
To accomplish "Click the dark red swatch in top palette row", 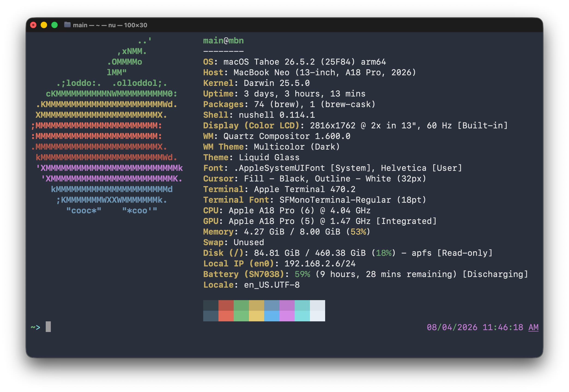I will click(x=226, y=305).
